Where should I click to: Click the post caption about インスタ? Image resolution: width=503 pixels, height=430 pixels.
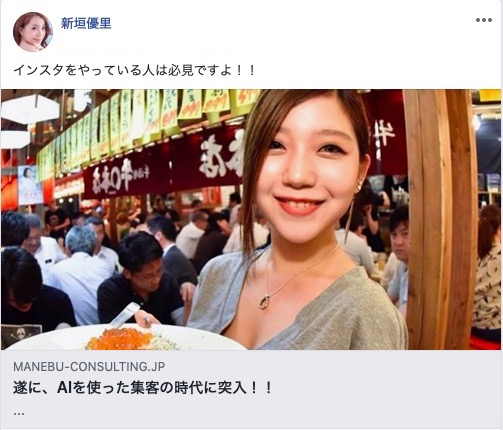(134, 70)
